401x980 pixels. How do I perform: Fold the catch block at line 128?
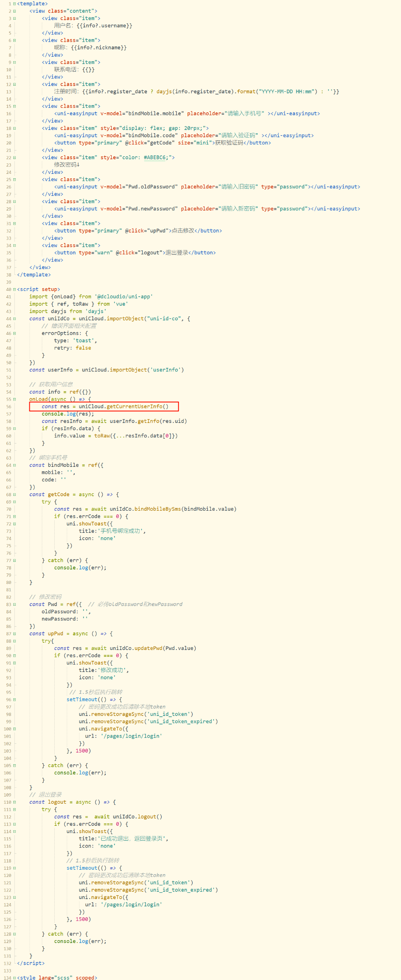pyautogui.click(x=14, y=934)
